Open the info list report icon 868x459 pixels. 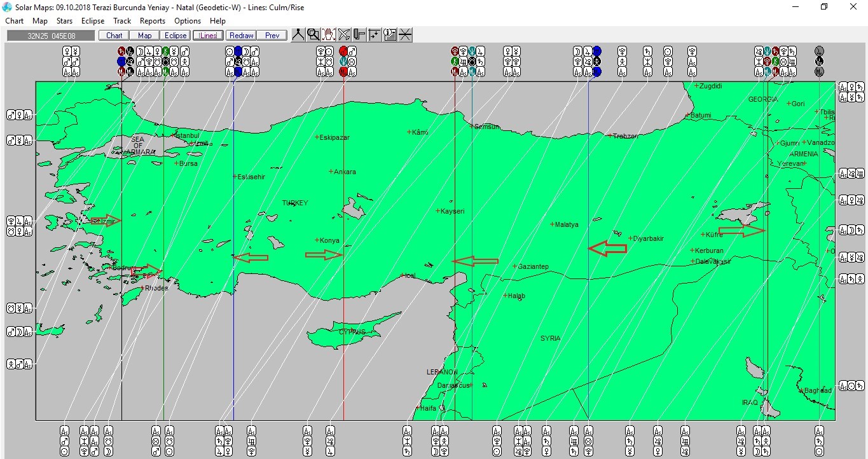point(390,35)
